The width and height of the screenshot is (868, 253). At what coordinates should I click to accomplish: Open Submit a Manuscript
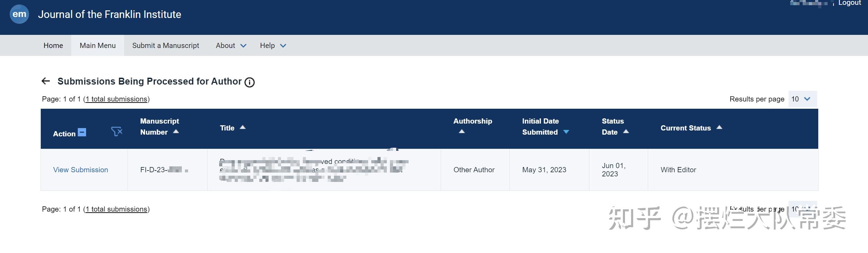166,46
